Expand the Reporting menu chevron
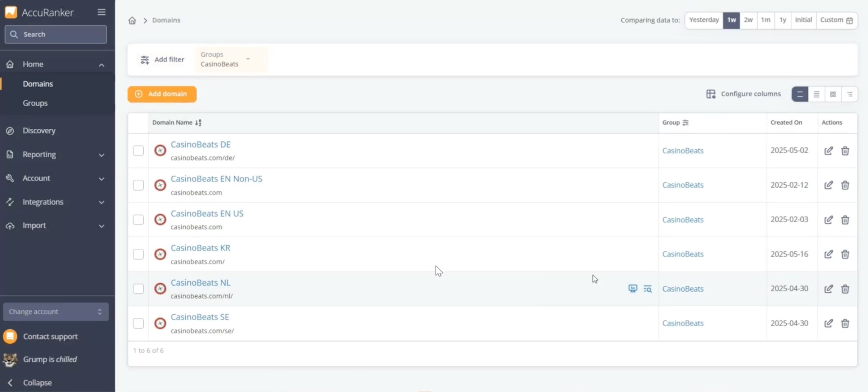868x392 pixels. coord(102,155)
